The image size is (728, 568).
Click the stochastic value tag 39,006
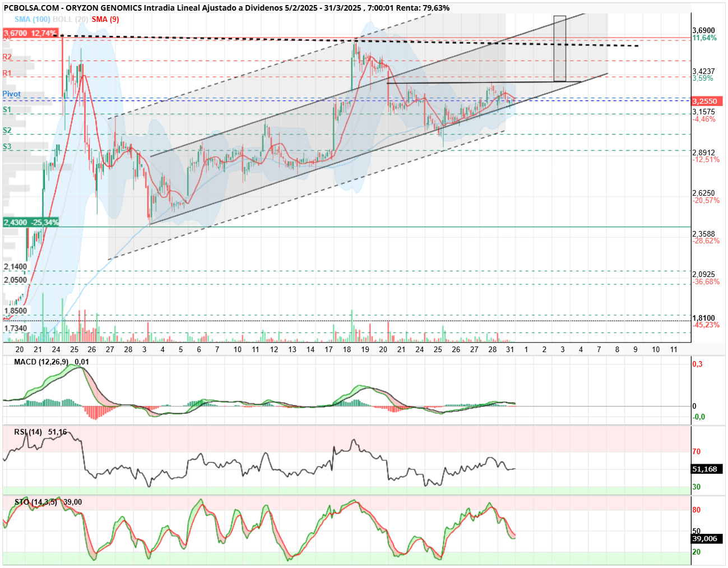click(x=707, y=539)
